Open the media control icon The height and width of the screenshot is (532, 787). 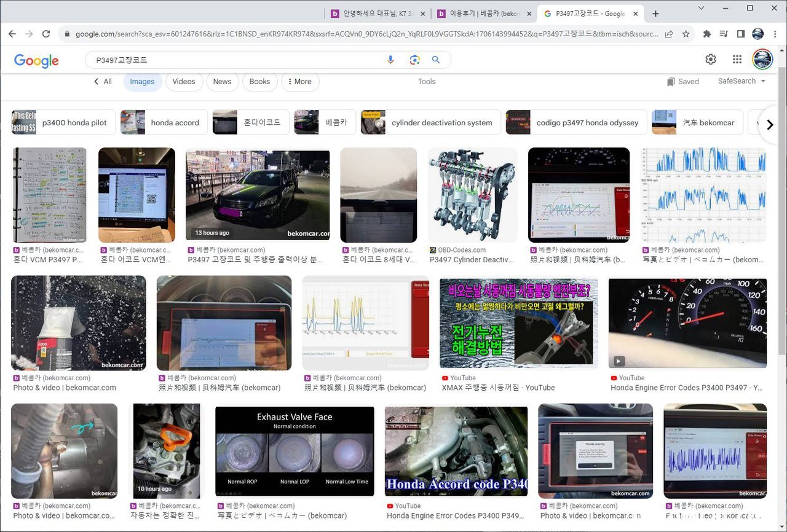point(724,34)
